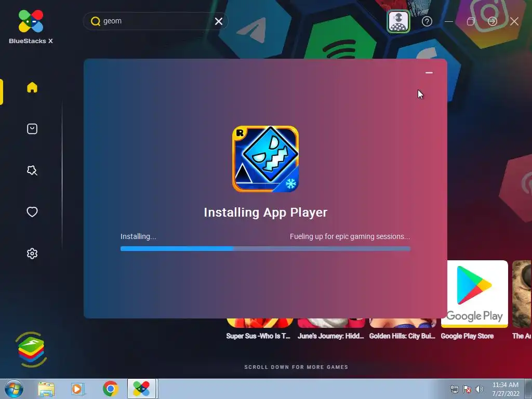532x399 pixels.
Task: Open the network tray icon
Action: point(454,389)
